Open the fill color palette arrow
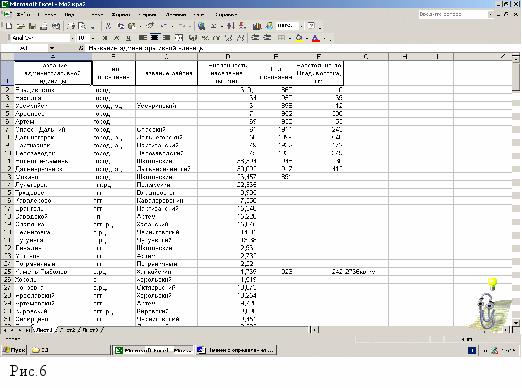Image resolution: width=522 pixels, height=388 pixels. 307,38
